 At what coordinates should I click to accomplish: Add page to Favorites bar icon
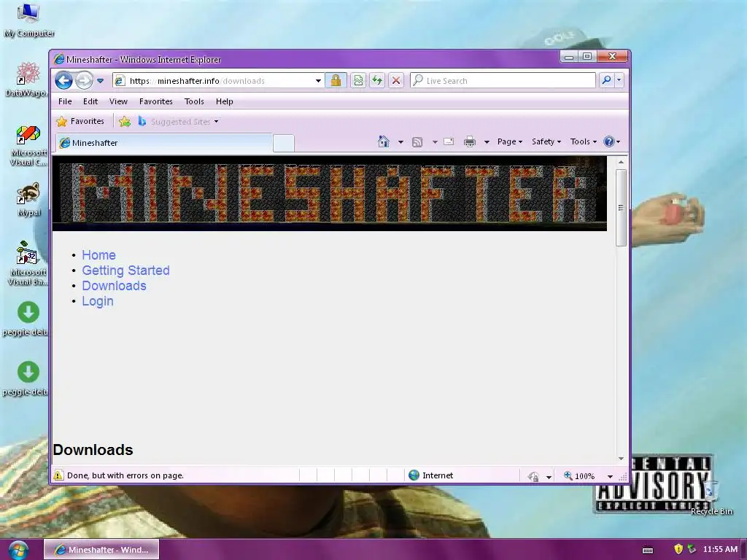[x=124, y=122]
